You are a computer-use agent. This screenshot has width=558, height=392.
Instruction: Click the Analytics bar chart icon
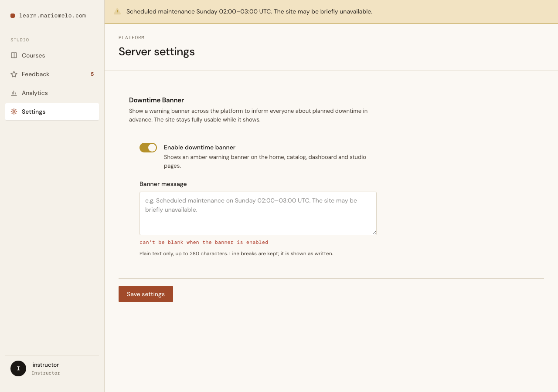14,93
